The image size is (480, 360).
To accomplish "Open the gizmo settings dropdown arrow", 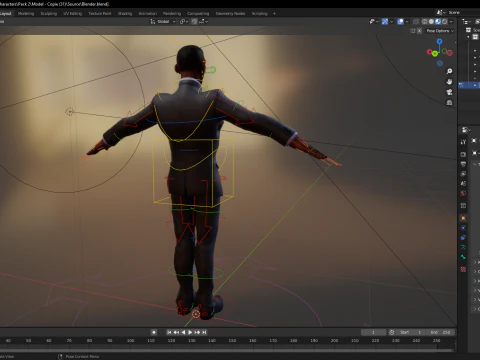I will click(391, 22).
